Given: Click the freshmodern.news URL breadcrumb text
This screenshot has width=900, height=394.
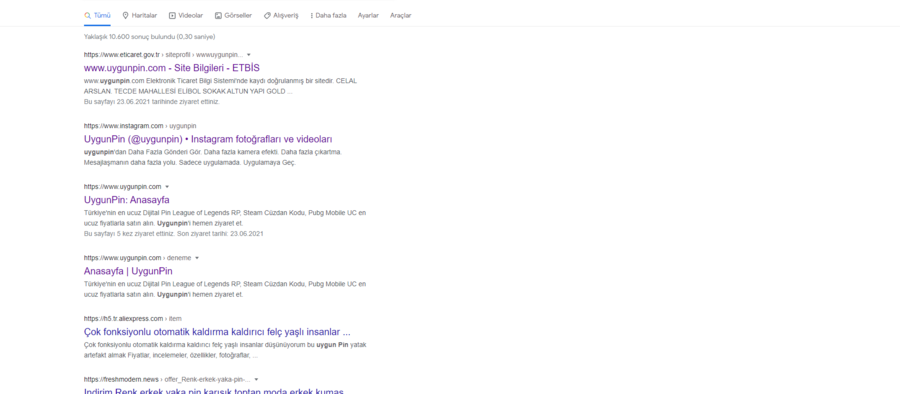Looking at the screenshot, I should click(167, 380).
